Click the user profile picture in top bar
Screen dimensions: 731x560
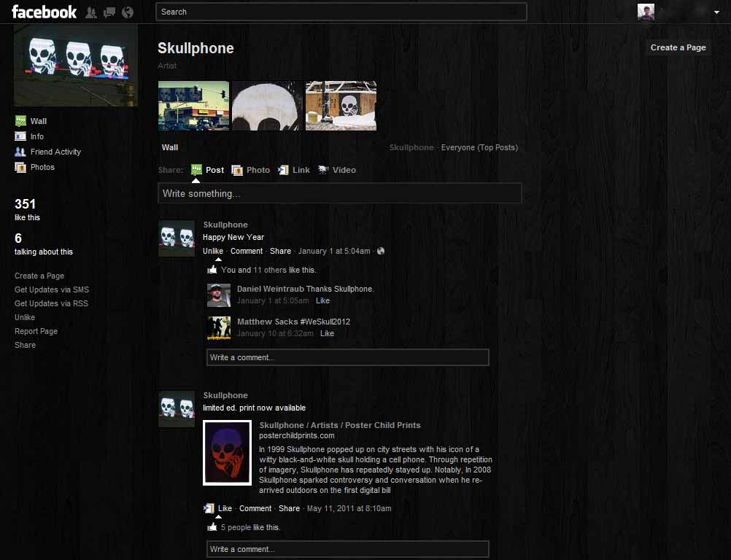[646, 12]
